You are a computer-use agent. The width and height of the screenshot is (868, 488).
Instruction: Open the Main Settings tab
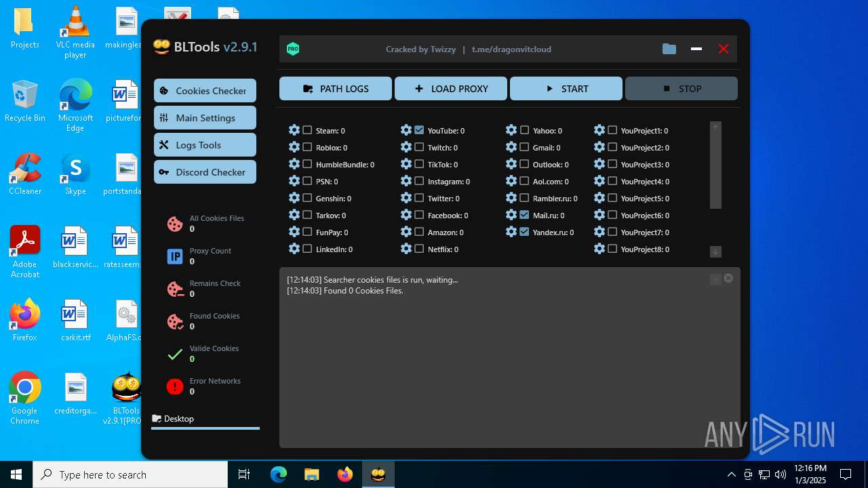[205, 117]
